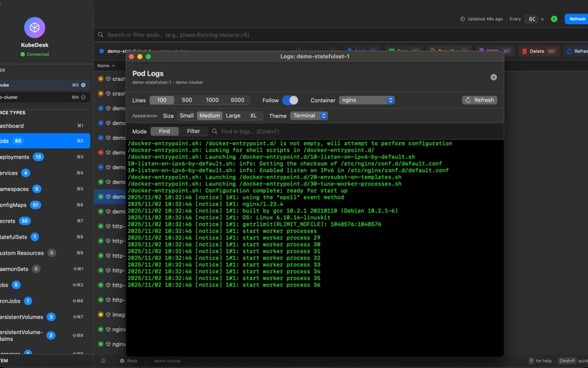This screenshot has width=588, height=368.
Task: Sort pods by Name column header
Action: point(103,66)
